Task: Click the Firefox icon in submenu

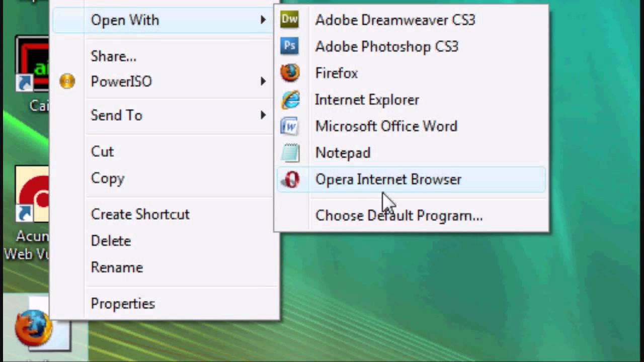Action: pyautogui.click(x=290, y=73)
